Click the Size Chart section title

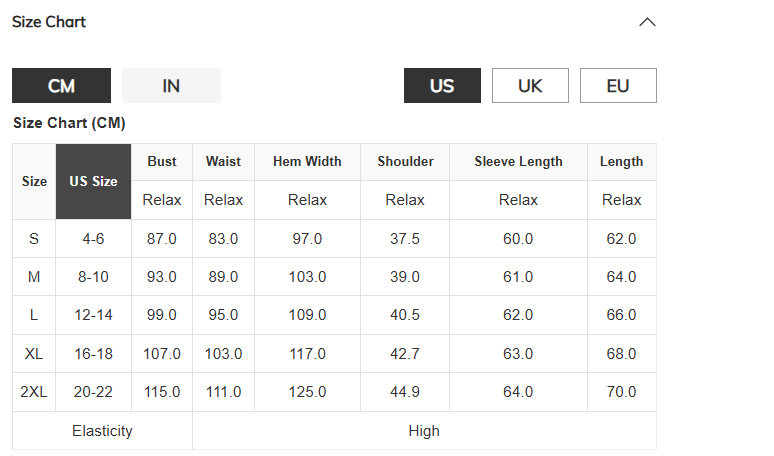[49, 22]
